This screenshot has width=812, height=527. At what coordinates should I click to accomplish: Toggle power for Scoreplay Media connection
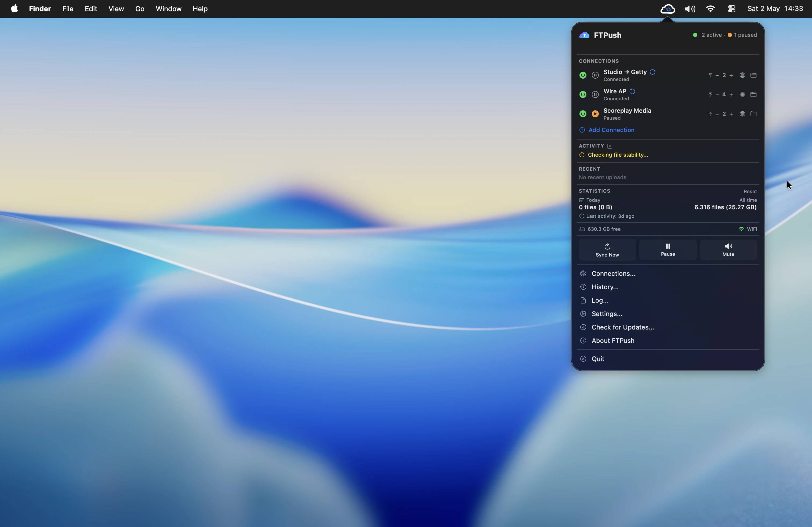[583, 114]
